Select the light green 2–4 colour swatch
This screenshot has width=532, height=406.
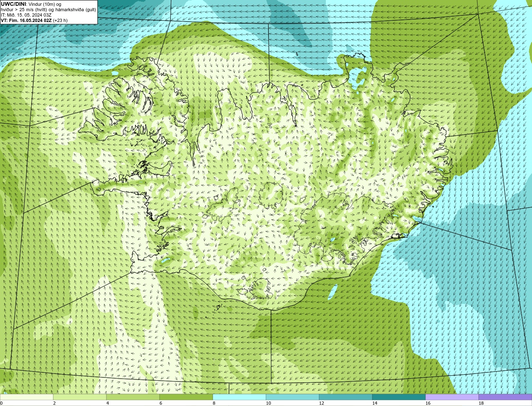80,397
